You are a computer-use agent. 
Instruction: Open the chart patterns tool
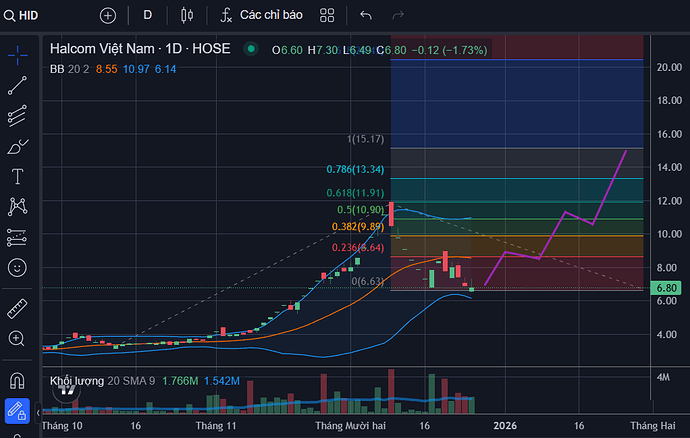(x=17, y=207)
